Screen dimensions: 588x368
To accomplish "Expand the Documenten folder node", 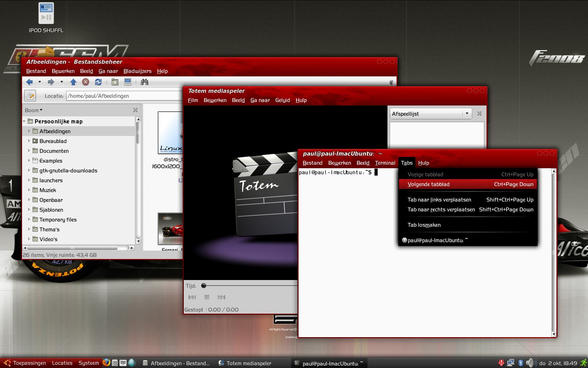I will coord(29,151).
